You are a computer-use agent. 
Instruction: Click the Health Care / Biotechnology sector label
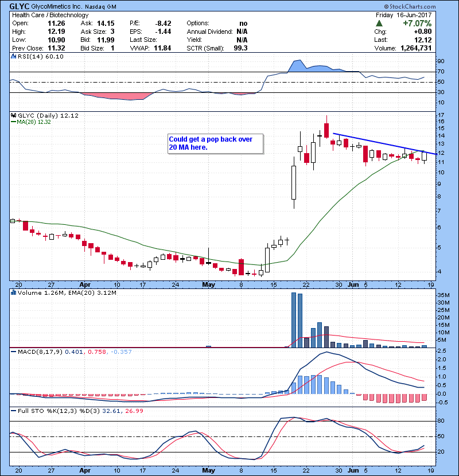click(50, 15)
